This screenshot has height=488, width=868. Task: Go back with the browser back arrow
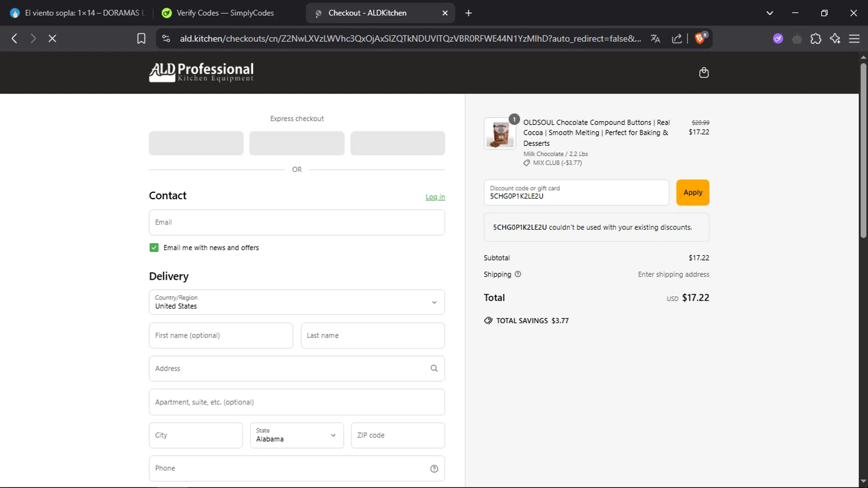(14, 38)
